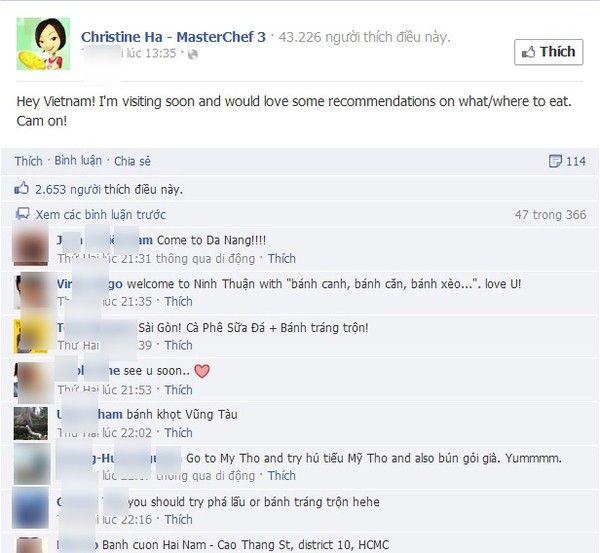Viewport: 600px width, 553px height.
Task: Click the speech bubble comments icon
Action: click(x=23, y=213)
